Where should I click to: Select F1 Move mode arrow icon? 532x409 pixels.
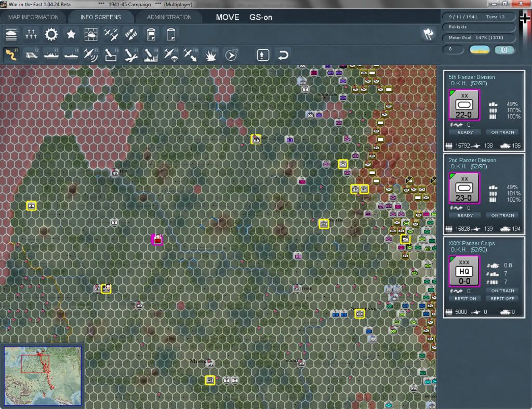11,55
